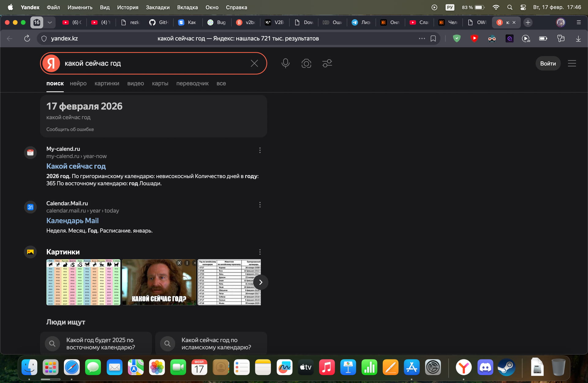Open the Календарь Mail result link
Viewport: 588px width, 383px height.
[x=72, y=221]
